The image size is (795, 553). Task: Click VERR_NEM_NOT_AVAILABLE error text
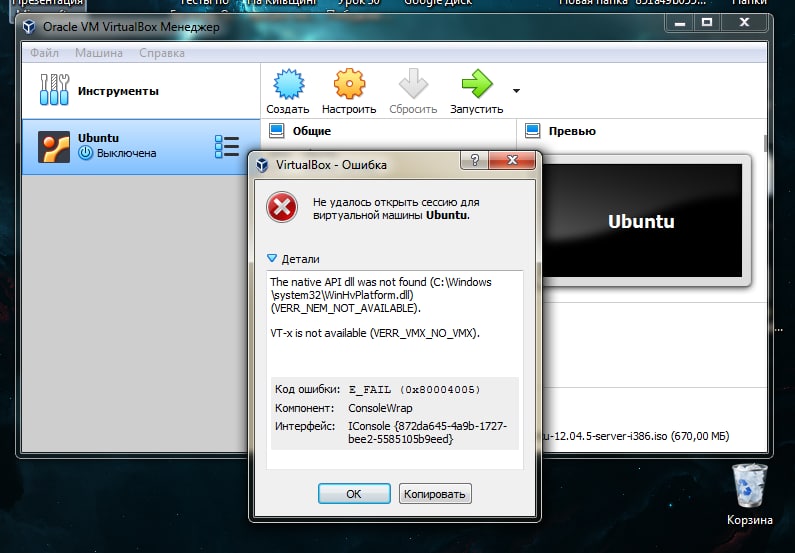[346, 308]
